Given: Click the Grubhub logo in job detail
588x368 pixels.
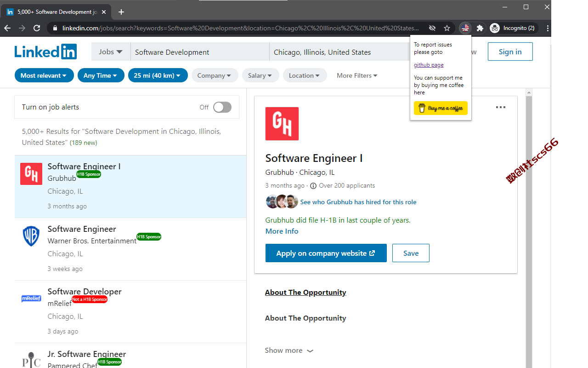Looking at the screenshot, I should click(282, 124).
